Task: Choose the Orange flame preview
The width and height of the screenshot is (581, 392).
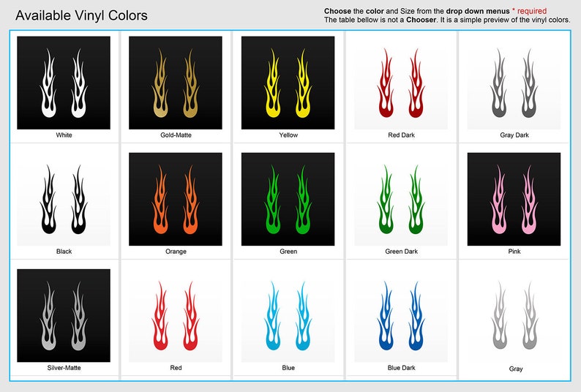Action: point(176,199)
